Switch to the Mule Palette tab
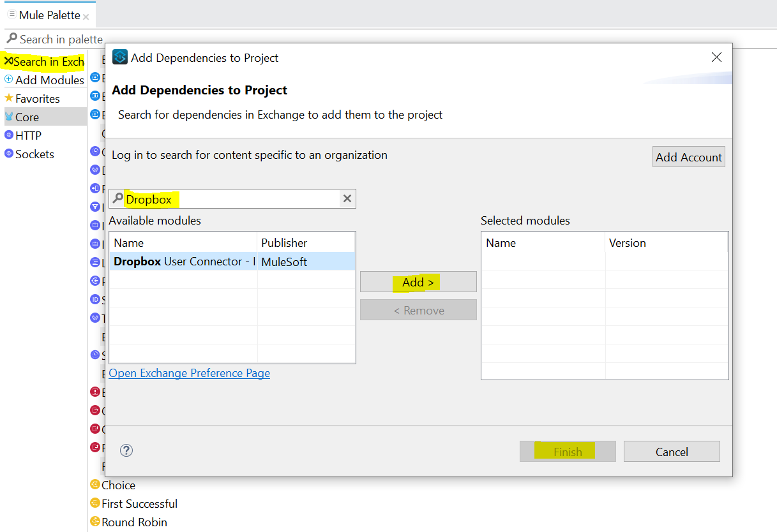Screen dimensions: 777x532 [x=49, y=15]
